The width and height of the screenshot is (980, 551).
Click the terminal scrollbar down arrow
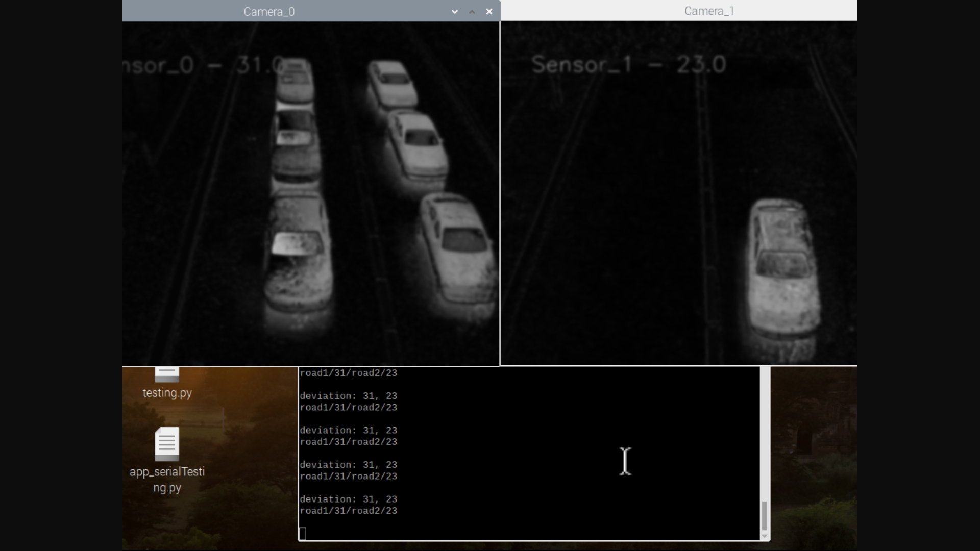tap(765, 536)
